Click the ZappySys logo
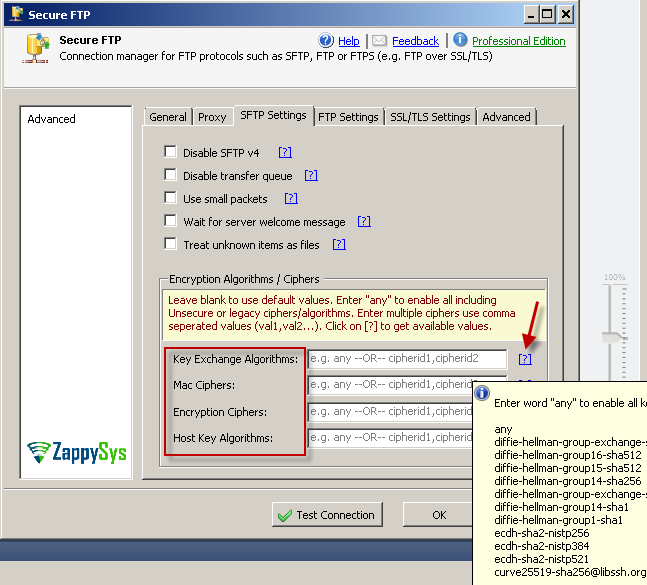The width and height of the screenshot is (647, 585). (x=77, y=452)
